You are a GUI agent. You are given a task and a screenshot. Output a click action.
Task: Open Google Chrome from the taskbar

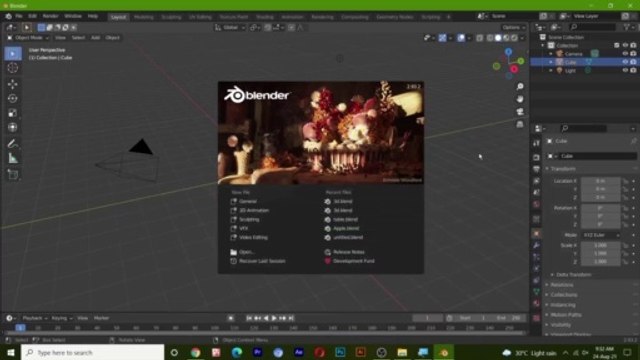(196, 352)
